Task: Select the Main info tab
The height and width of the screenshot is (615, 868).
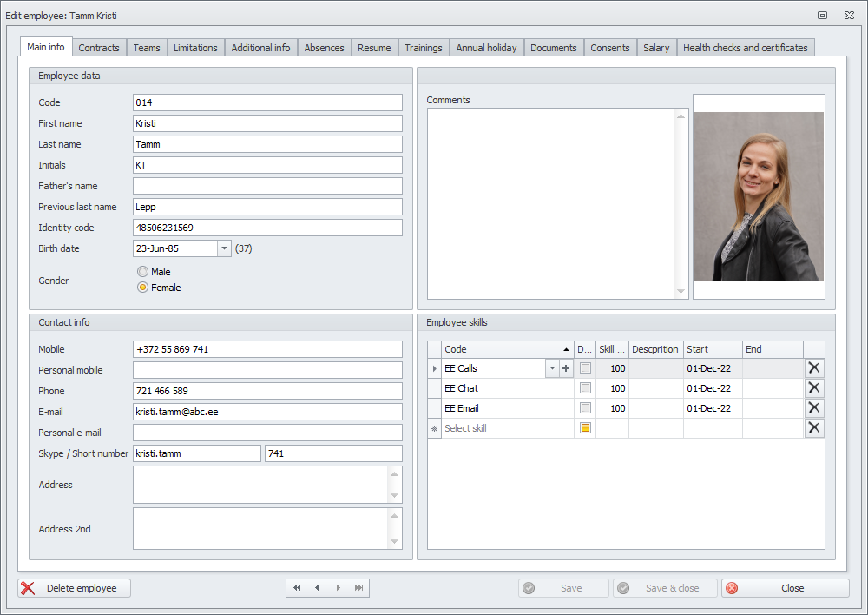Action: pyautogui.click(x=46, y=47)
